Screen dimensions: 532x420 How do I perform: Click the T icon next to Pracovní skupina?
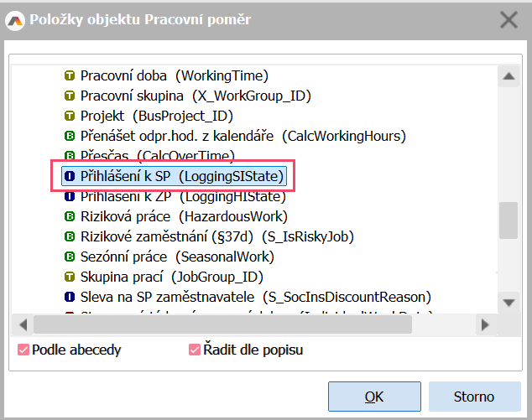[70, 96]
